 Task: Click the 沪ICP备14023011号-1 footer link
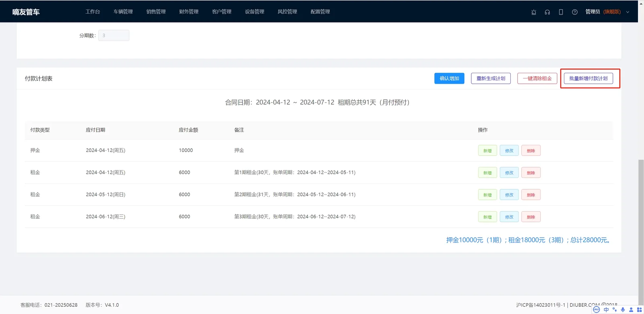point(541,305)
